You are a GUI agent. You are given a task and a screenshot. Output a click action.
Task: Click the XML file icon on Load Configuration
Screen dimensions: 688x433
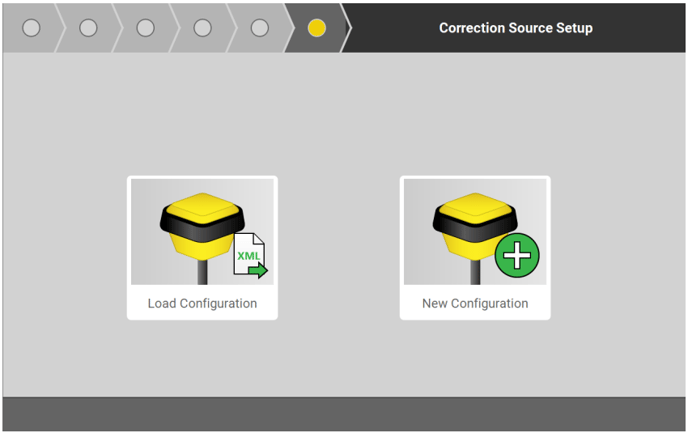(251, 256)
